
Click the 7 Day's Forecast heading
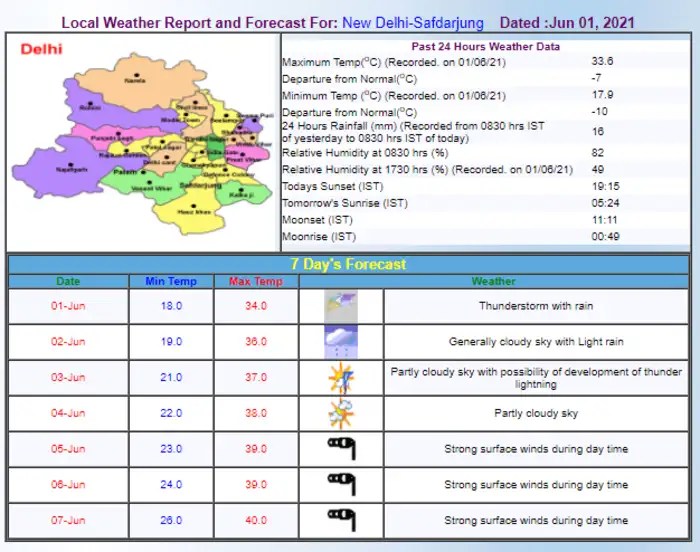coord(348,264)
